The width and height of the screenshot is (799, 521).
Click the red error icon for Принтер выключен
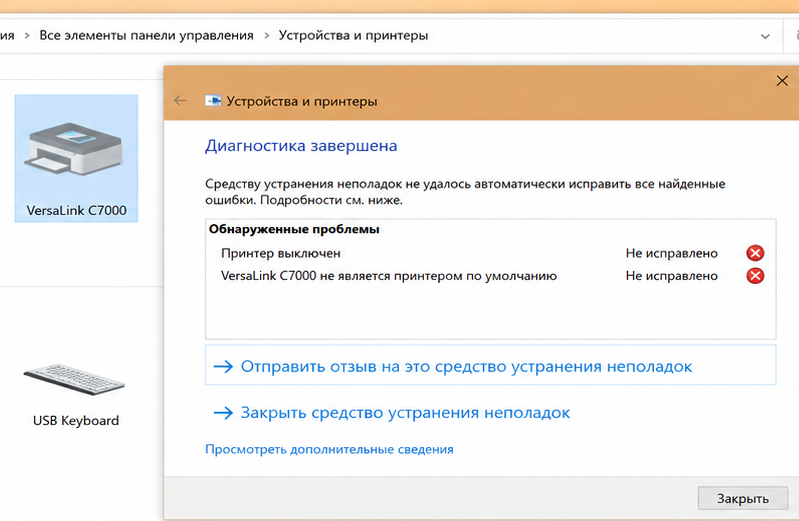[x=755, y=253]
